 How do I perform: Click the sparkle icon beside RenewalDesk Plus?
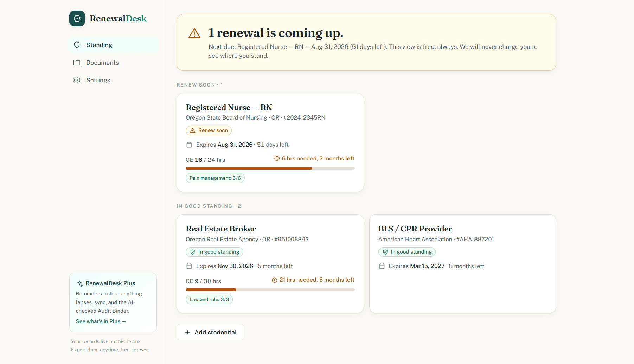click(x=80, y=283)
